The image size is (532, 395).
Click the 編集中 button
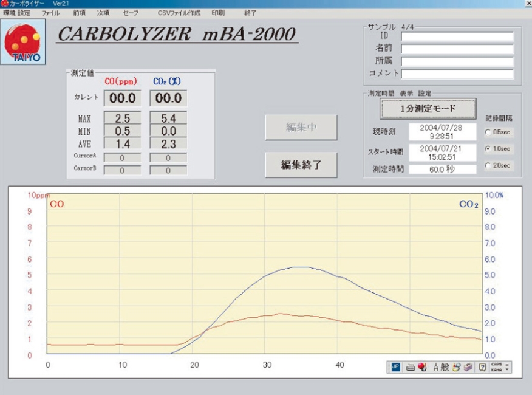pos(301,128)
